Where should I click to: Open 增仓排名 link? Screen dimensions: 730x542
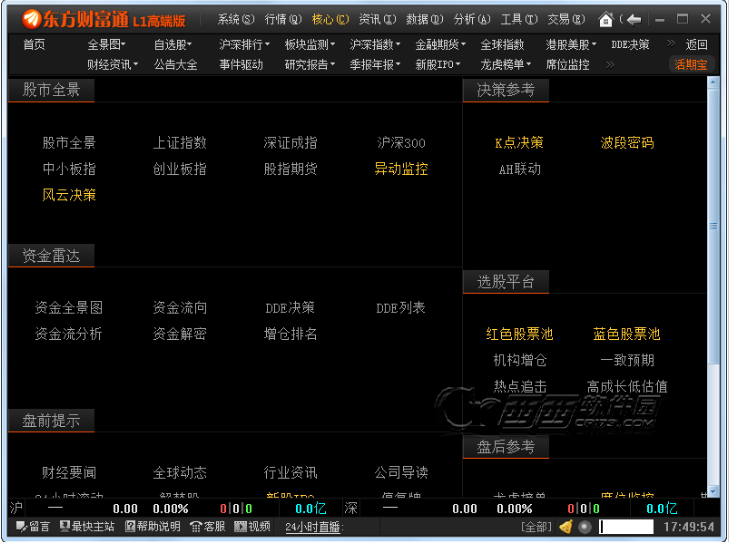[x=291, y=334]
